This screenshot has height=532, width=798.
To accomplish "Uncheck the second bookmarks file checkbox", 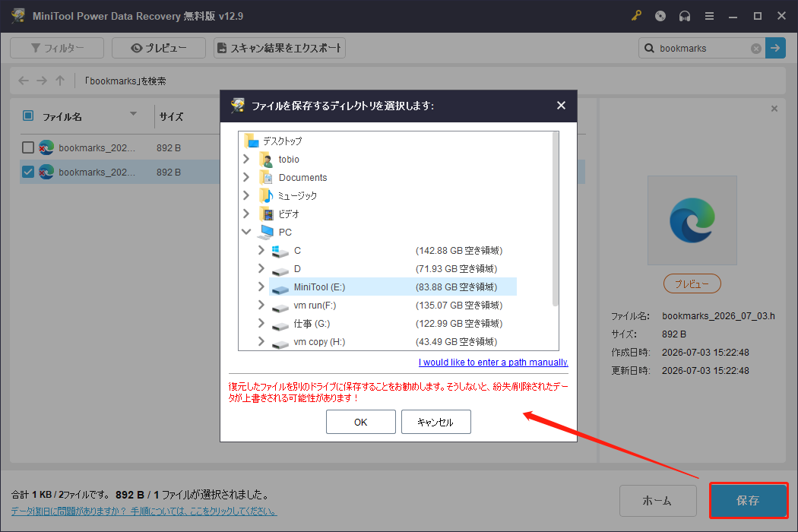I will pos(28,172).
